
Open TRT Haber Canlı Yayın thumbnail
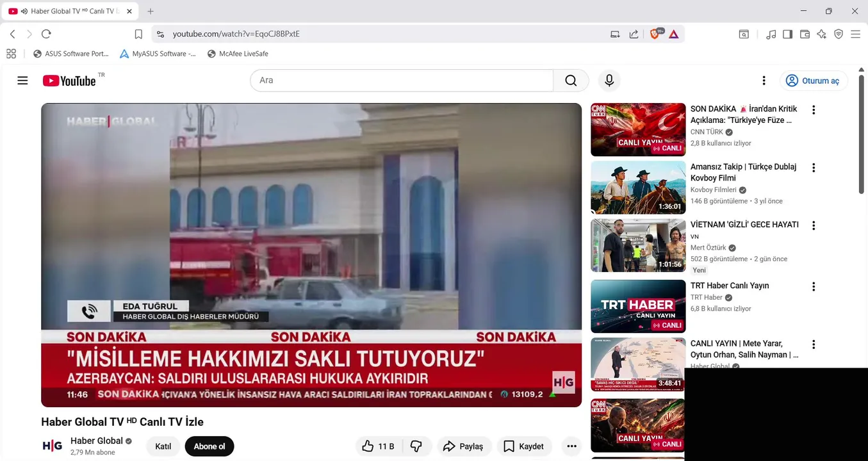click(638, 306)
